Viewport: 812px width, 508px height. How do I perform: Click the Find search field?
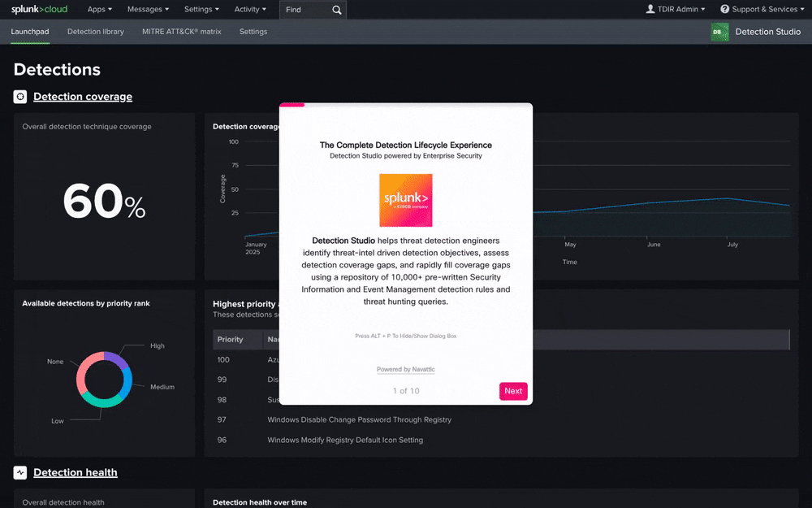(x=305, y=10)
